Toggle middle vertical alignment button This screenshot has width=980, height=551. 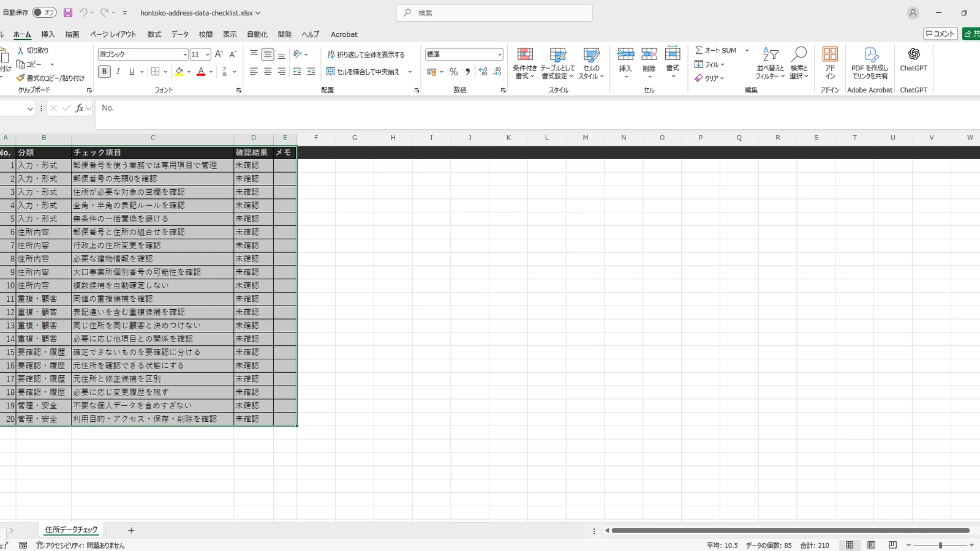pos(268,54)
